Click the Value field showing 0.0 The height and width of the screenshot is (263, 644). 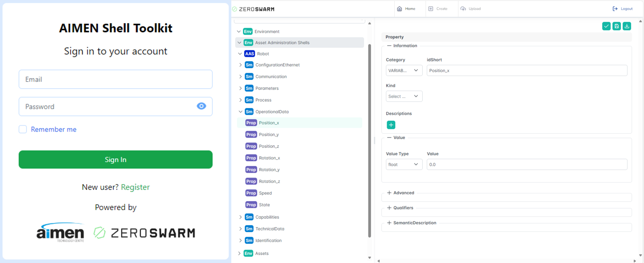(527, 164)
